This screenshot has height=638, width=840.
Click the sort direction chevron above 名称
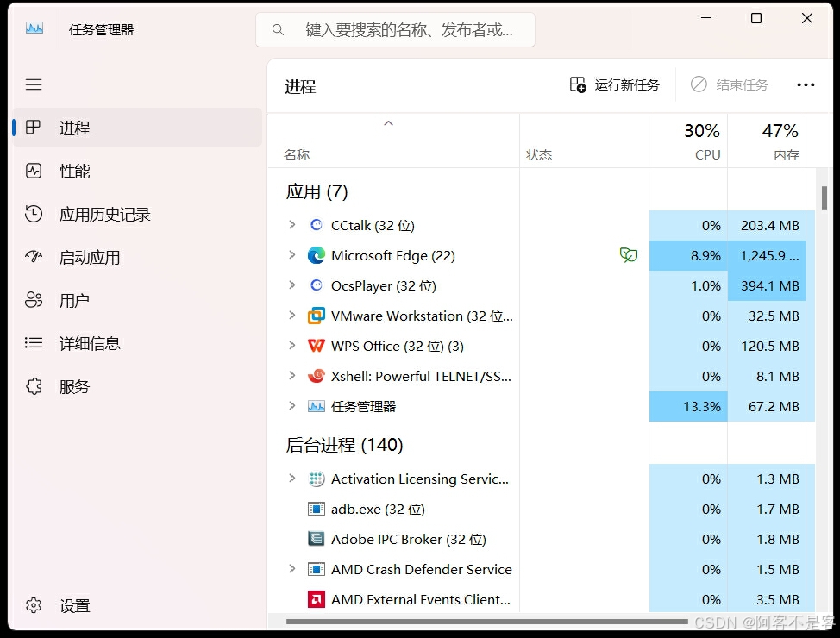pos(388,123)
